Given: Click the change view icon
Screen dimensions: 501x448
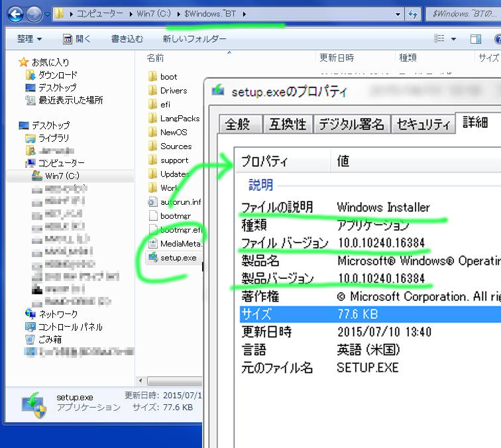Looking at the screenshot, I should tap(439, 38).
